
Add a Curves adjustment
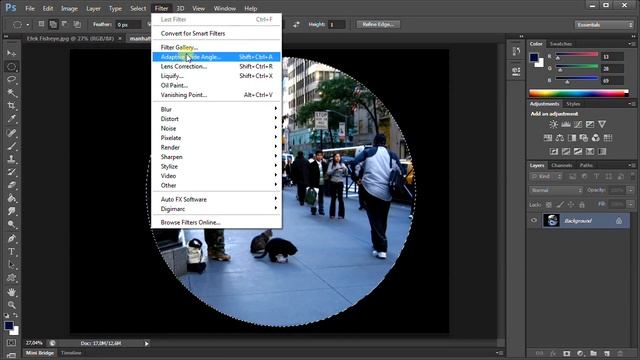[x=578, y=124]
